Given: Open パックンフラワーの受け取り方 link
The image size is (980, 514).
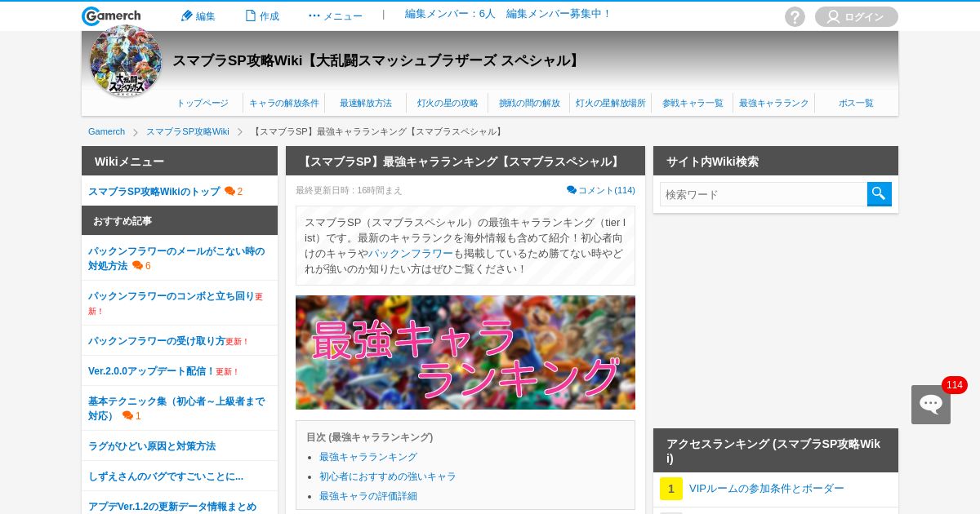Looking at the screenshot, I should coord(157,341).
